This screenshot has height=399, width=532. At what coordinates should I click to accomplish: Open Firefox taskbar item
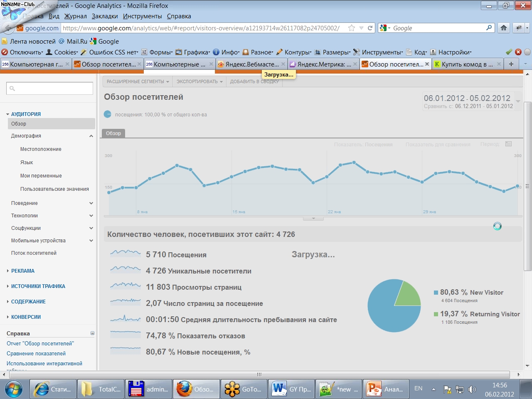coord(196,389)
